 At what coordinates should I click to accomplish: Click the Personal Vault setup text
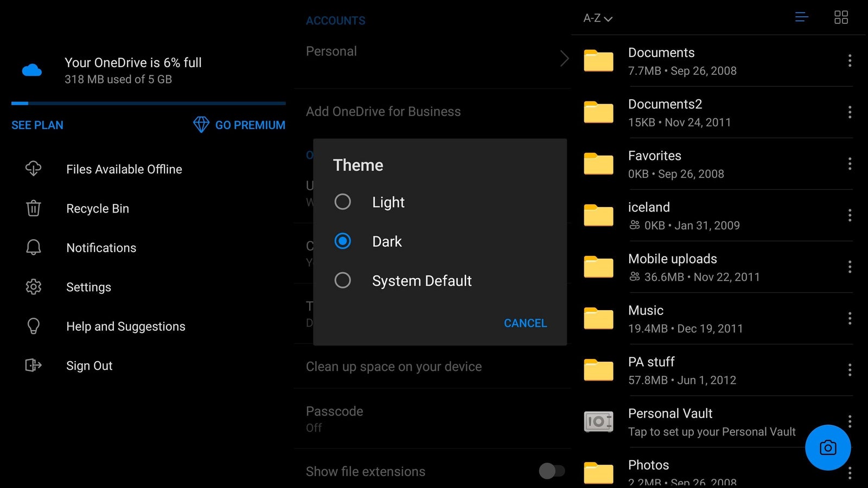pyautogui.click(x=712, y=432)
